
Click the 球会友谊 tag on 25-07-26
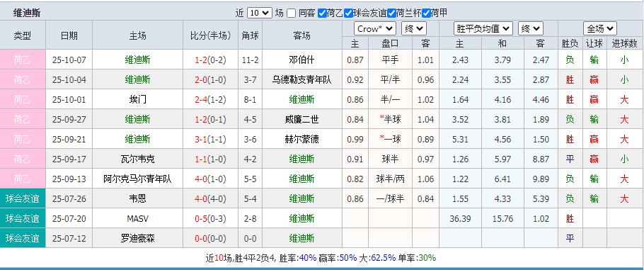23,199
